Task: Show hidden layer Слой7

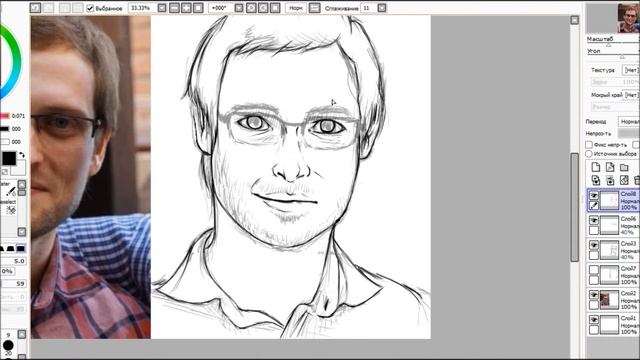Action: pyautogui.click(x=594, y=270)
